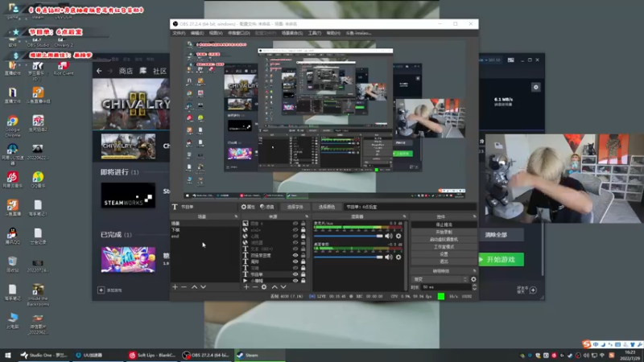Toggle 工作室模式 (Studio Mode) button
The width and height of the screenshot is (644, 362).
pos(444,247)
